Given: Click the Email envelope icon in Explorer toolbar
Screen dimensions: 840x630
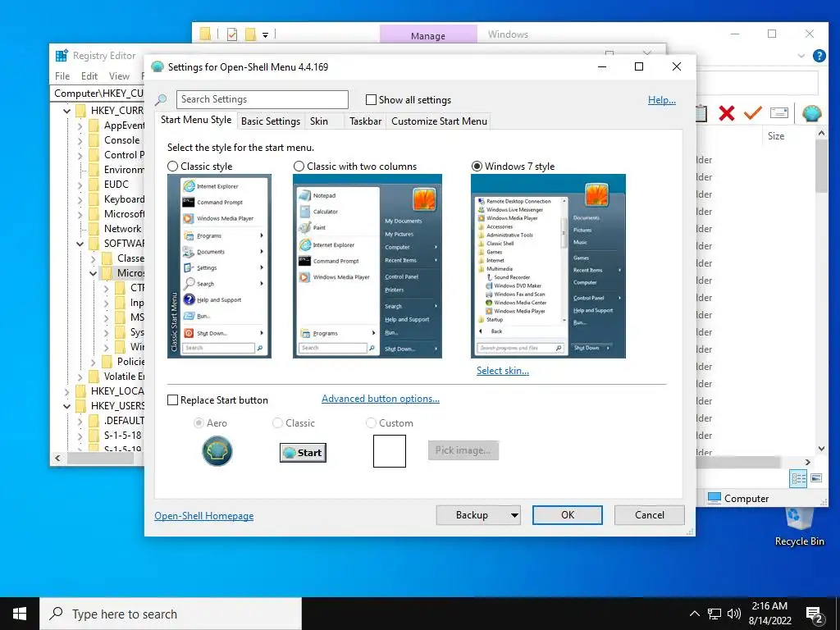Looking at the screenshot, I should (x=779, y=113).
